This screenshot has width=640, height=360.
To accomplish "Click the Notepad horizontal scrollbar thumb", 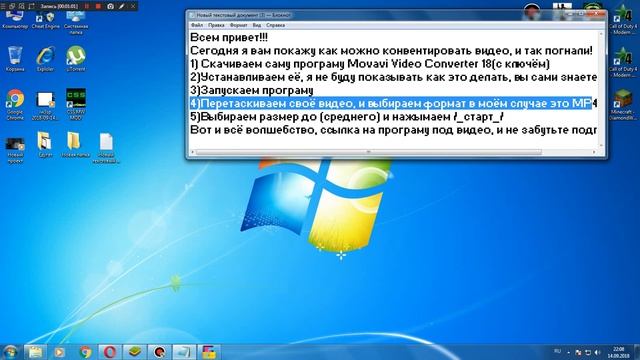I will click(x=369, y=152).
